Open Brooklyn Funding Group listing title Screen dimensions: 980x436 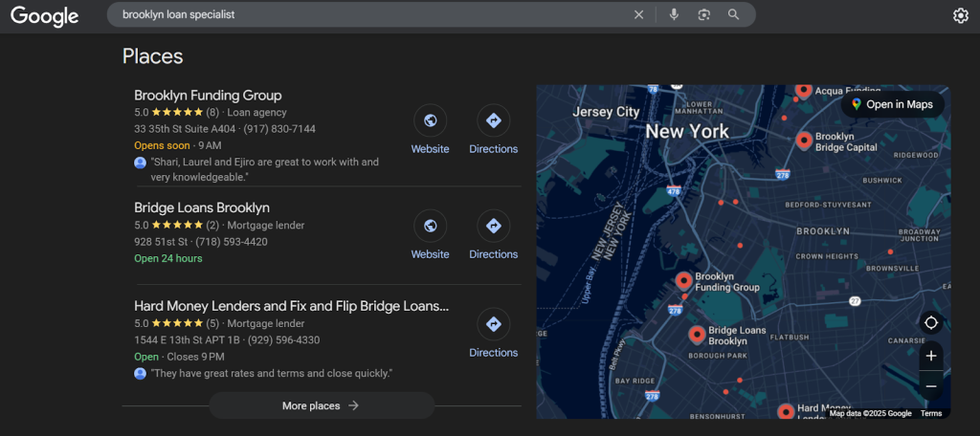208,96
